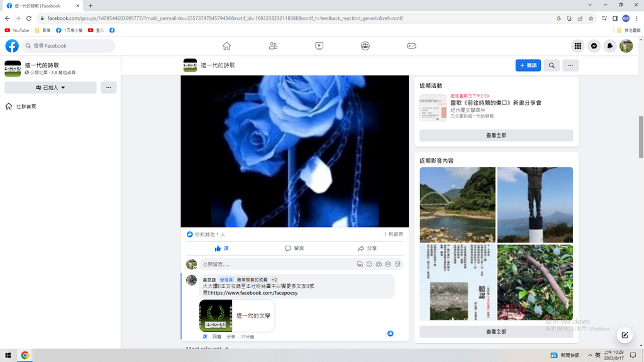Image resolution: width=644 pixels, height=362 pixels.
Task: Open the Friends icon in top navigation
Action: [273, 46]
